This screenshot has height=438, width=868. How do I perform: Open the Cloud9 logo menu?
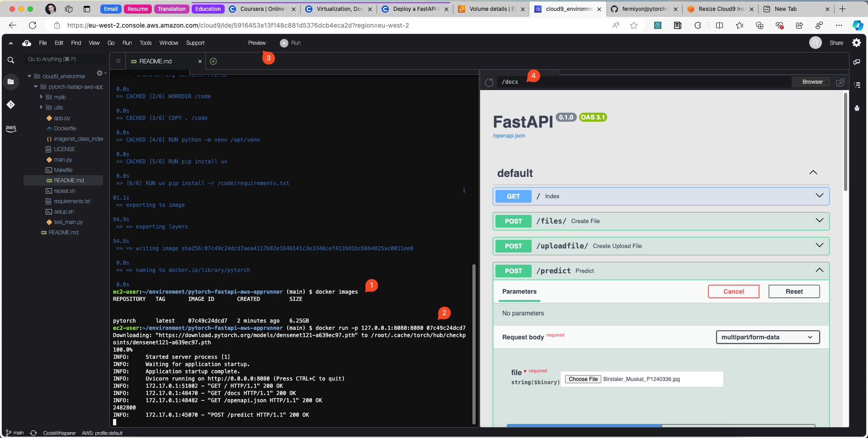(x=27, y=43)
